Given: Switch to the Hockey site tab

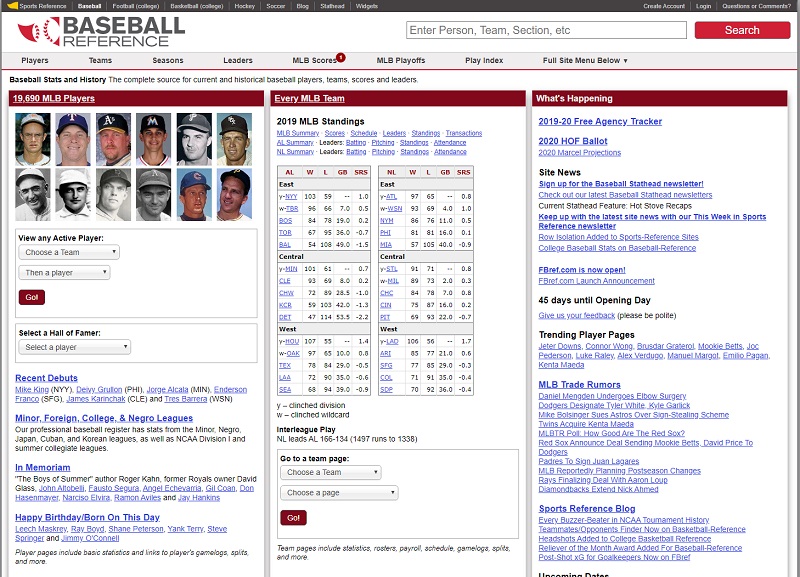Looking at the screenshot, I should point(245,6).
